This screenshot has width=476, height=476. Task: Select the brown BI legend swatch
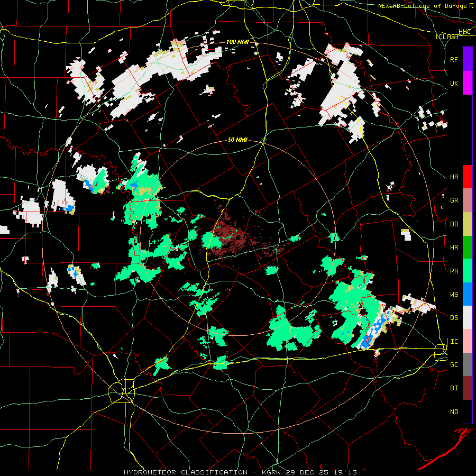[x=467, y=388]
